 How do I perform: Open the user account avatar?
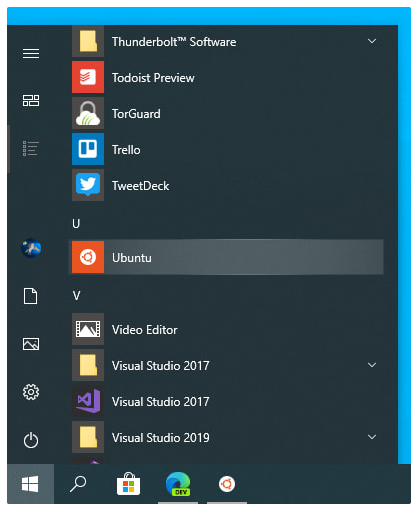(31, 248)
